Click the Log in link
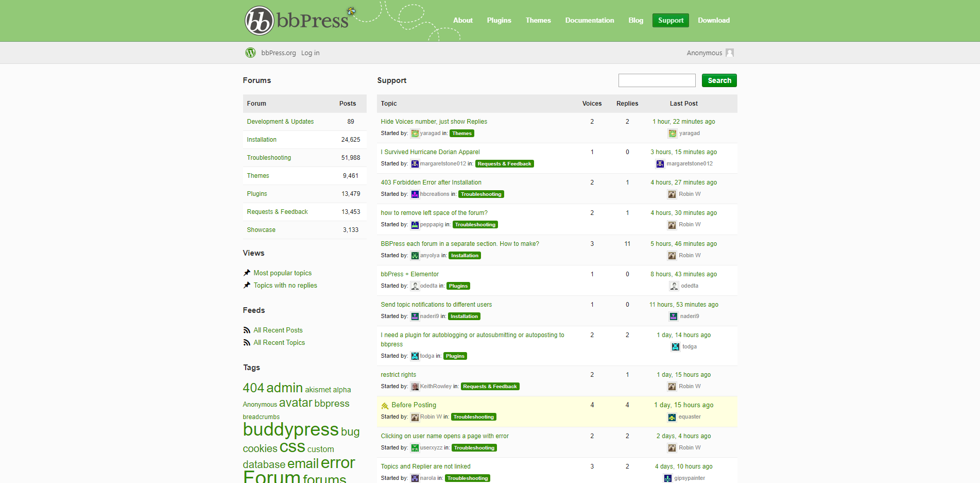 (310, 53)
